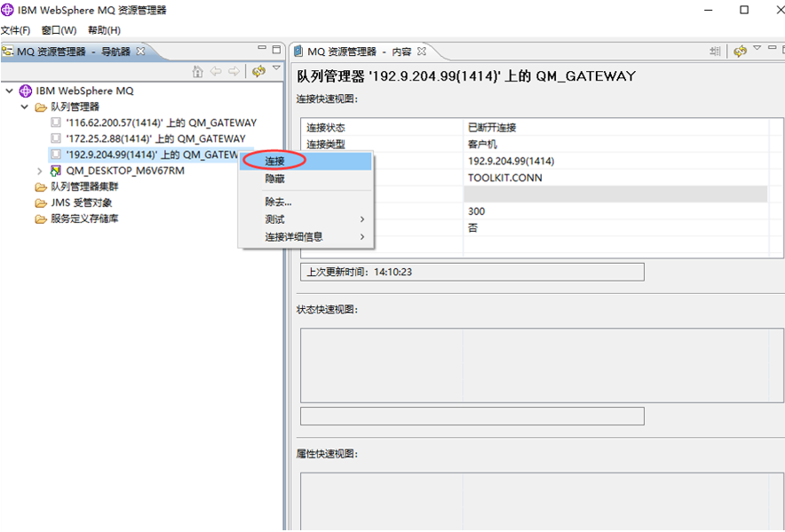
Task: Click the navigator refresh icon
Action: [x=258, y=71]
